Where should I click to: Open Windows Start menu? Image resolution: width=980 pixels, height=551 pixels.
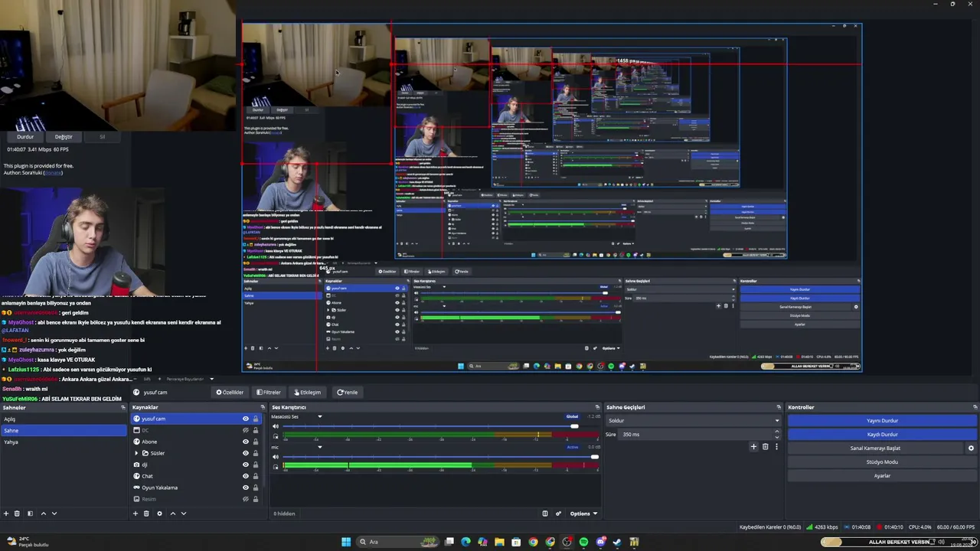point(346,542)
